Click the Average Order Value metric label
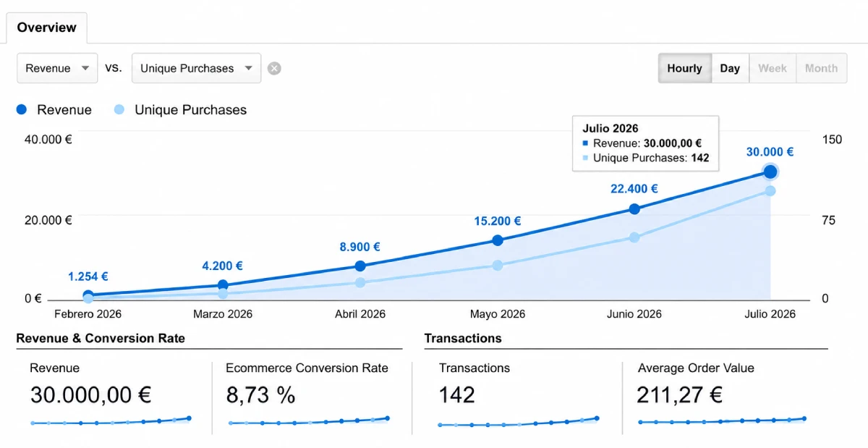 click(x=696, y=368)
